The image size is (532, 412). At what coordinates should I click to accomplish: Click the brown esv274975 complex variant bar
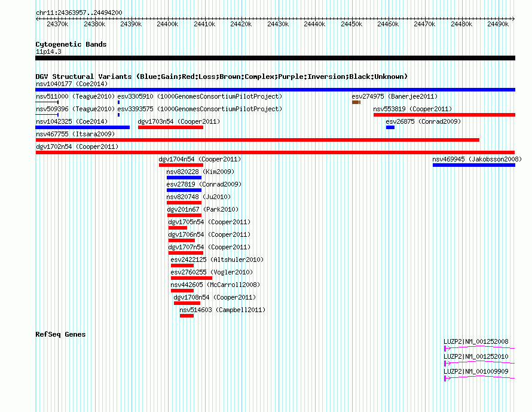click(x=356, y=102)
